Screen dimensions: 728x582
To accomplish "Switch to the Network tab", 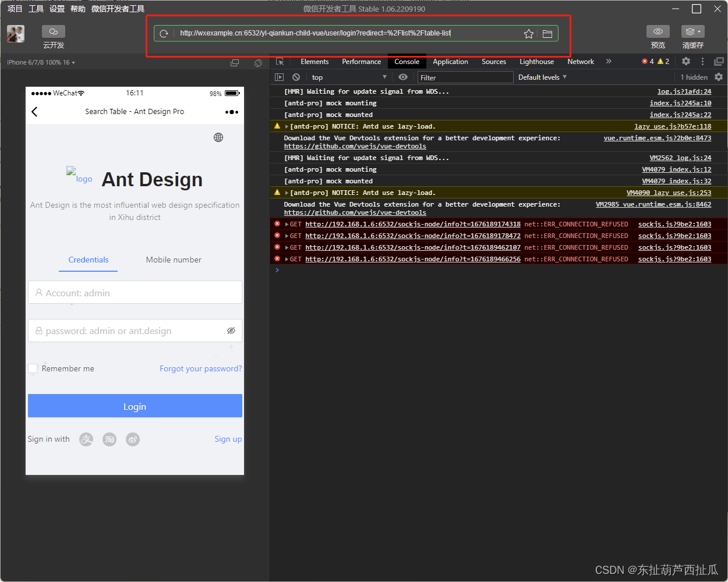I will coord(581,62).
